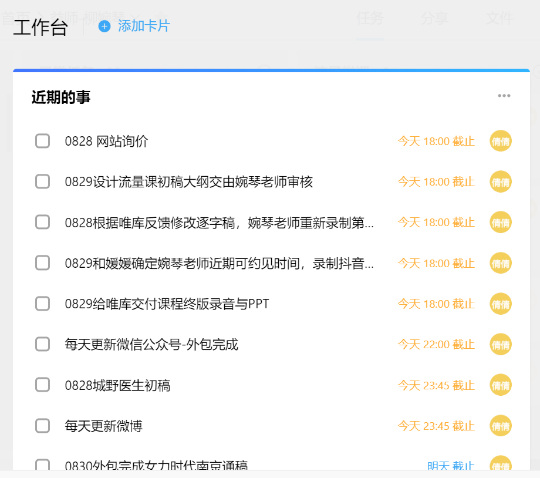The height and width of the screenshot is (478, 540).
Task: Open the three-dot menu of 近期的事 card
Action: click(504, 96)
